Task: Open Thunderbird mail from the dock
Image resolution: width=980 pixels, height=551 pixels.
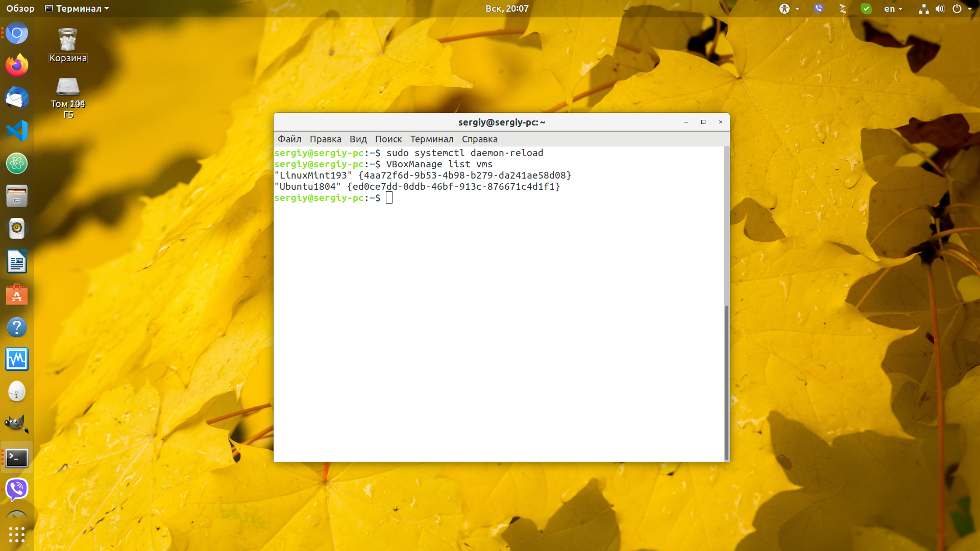Action: [17, 98]
